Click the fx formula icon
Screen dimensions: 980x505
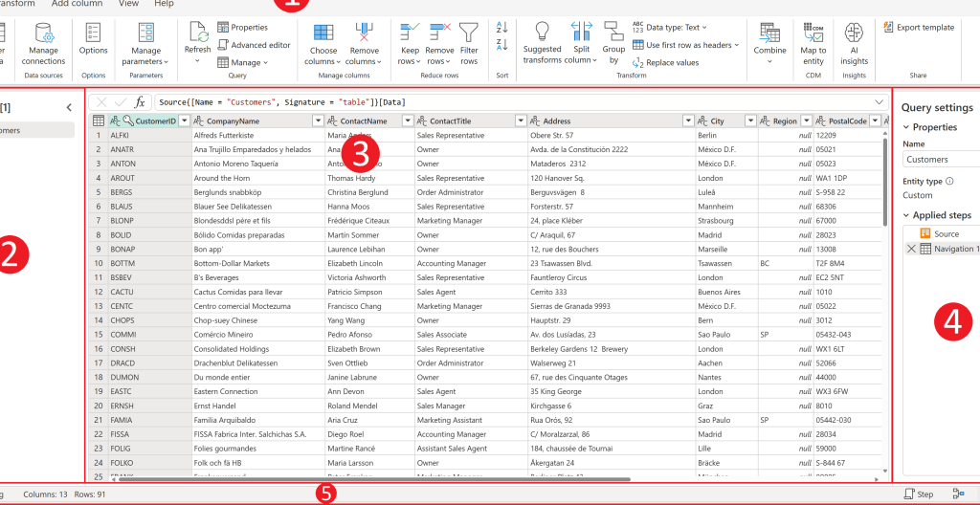coord(140,102)
